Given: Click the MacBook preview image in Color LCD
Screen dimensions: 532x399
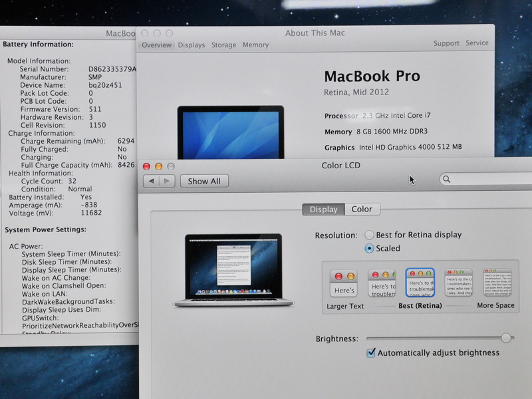Looking at the screenshot, I should click(x=233, y=270).
